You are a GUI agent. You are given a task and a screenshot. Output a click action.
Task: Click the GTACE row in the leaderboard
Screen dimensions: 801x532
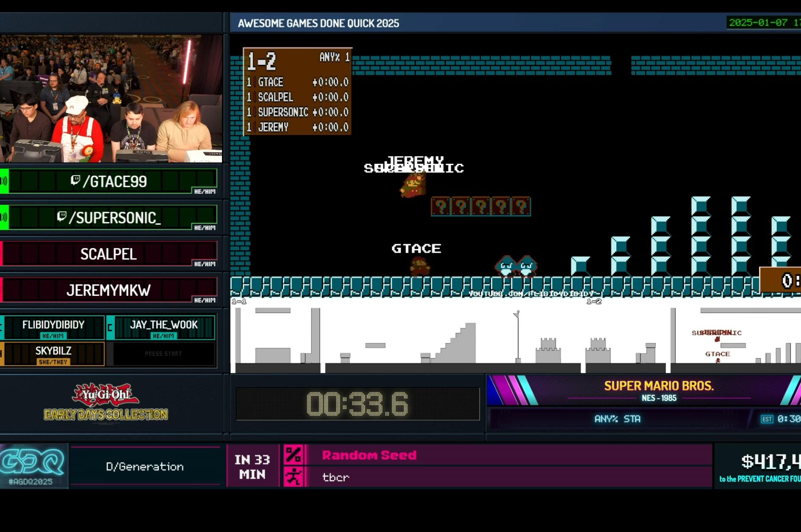pos(297,82)
